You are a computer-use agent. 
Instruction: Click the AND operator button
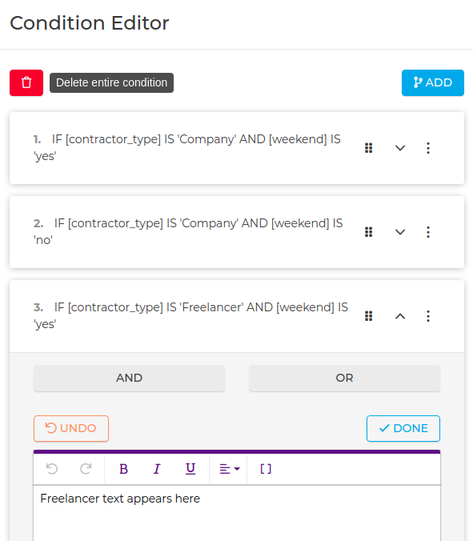pyautogui.click(x=129, y=378)
